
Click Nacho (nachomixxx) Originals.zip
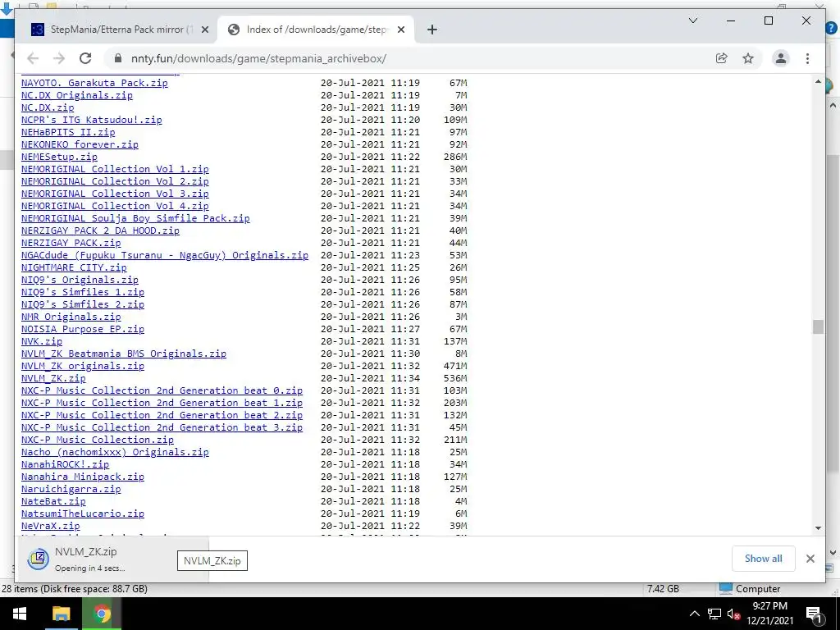pos(115,453)
